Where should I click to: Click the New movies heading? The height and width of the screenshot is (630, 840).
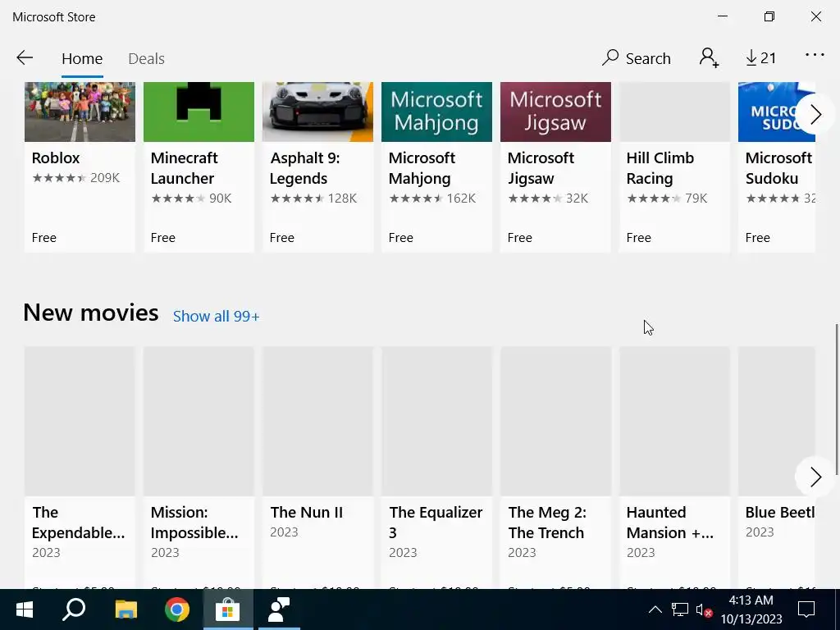[x=91, y=313]
